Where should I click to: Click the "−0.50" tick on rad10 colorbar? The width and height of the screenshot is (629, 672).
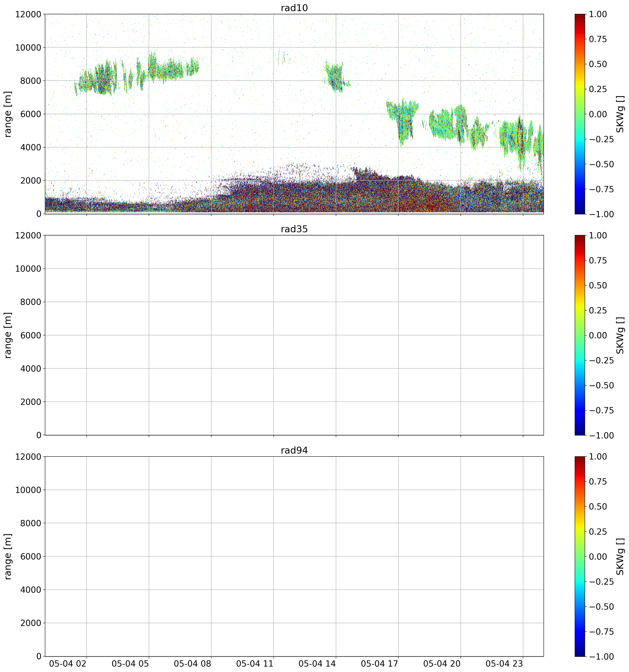pyautogui.click(x=601, y=164)
